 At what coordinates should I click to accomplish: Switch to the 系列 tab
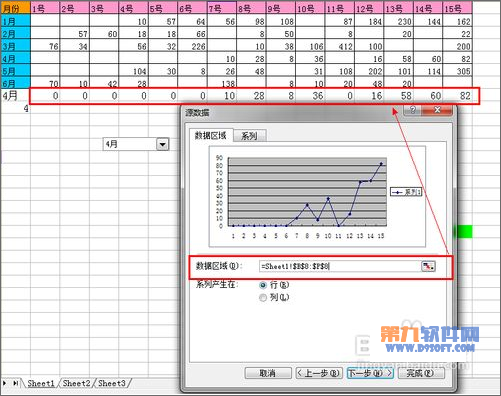pyautogui.click(x=249, y=136)
